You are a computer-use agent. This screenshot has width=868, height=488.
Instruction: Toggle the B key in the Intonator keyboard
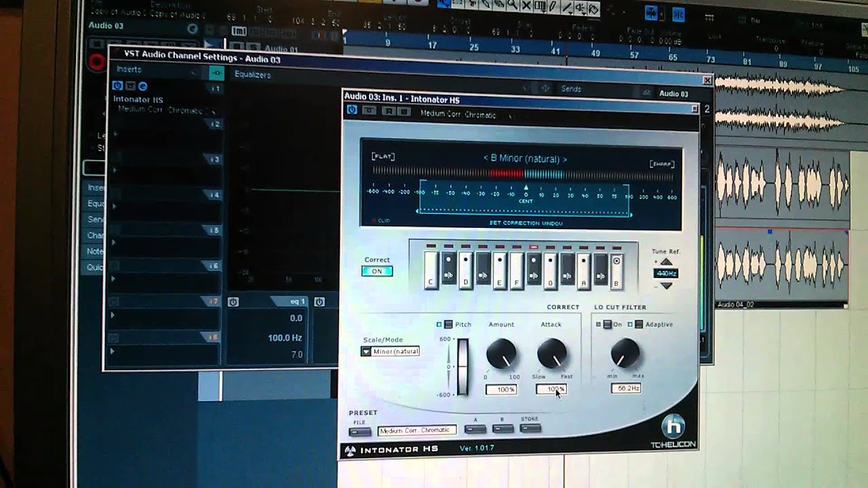tap(616, 271)
